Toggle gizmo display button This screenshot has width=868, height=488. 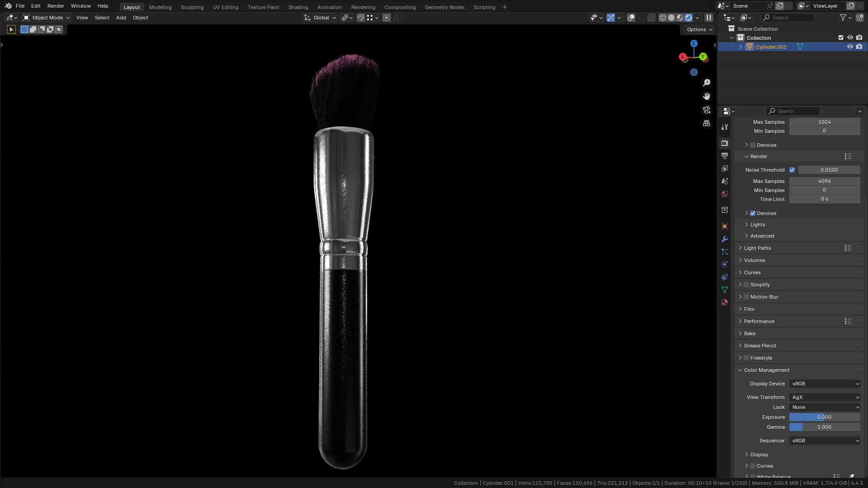(611, 18)
